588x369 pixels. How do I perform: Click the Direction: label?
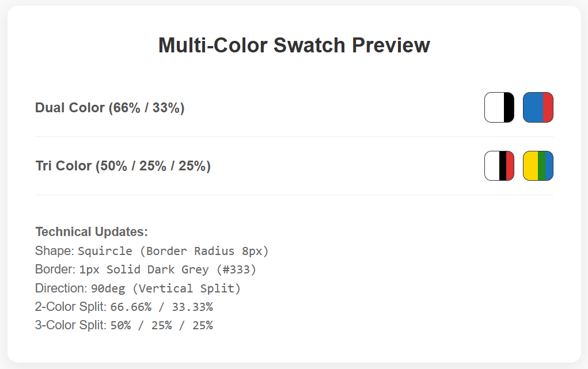click(62, 288)
